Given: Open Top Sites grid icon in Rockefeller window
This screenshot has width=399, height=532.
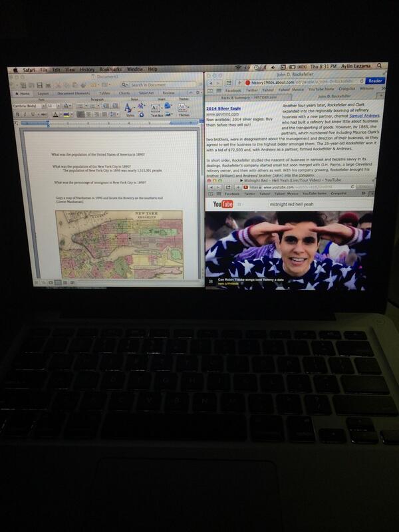Looking at the screenshot, I should point(219,90).
